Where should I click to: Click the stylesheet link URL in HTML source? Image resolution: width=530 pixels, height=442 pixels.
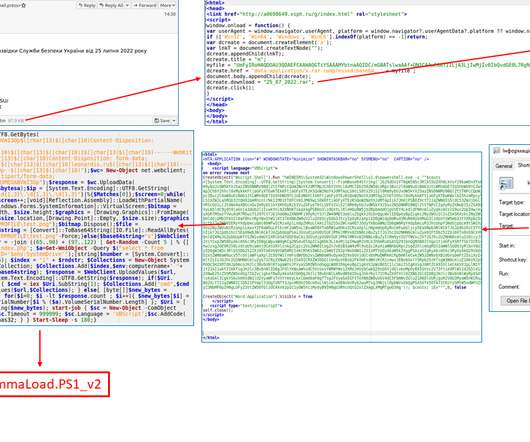(296, 14)
